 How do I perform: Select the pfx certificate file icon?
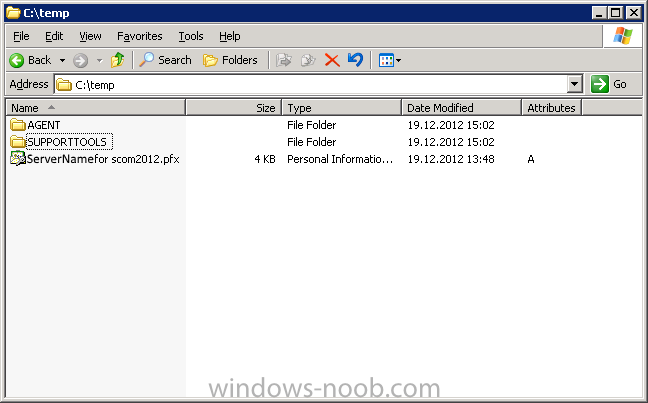coord(18,159)
